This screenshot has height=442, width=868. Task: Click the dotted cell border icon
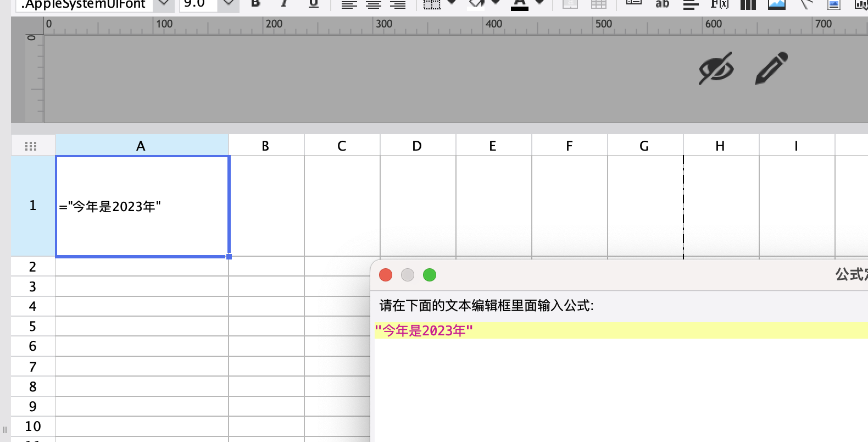[x=432, y=4]
